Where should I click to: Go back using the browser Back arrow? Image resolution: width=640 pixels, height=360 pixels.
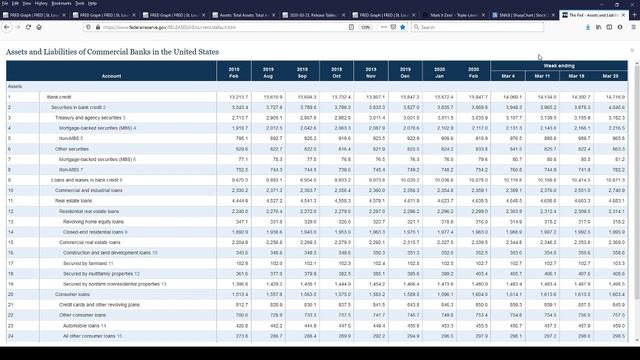coord(7,27)
